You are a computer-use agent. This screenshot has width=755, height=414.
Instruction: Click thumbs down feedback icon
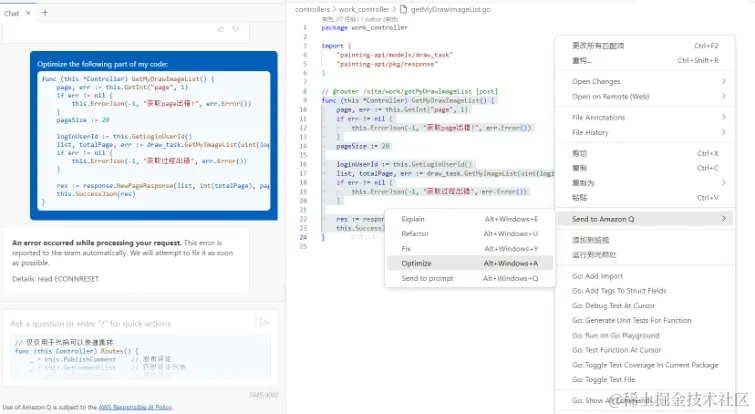click(x=235, y=29)
